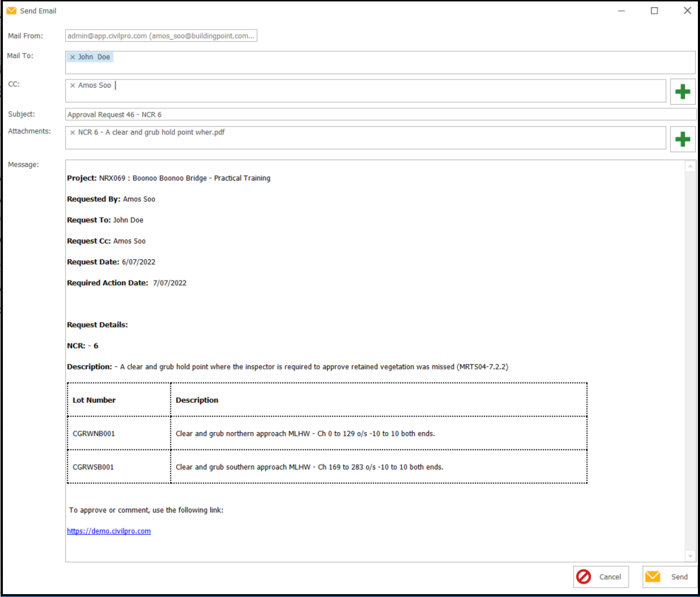Screen dimensions: 700x597
Task: Click the Lot Number table header cell
Action: point(118,400)
